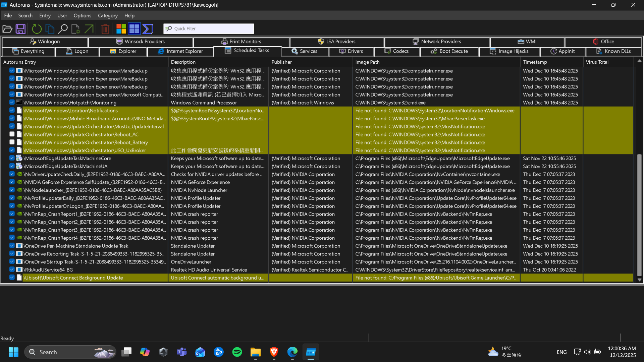Click the Save toolbar icon
This screenshot has width=644, height=362.
pos(20,29)
